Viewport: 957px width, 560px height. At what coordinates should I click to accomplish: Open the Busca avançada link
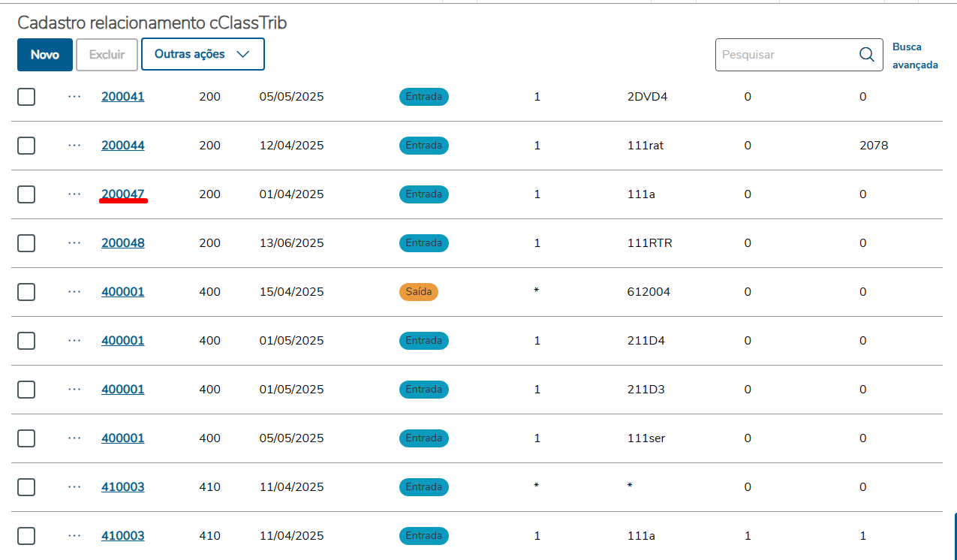[914, 56]
